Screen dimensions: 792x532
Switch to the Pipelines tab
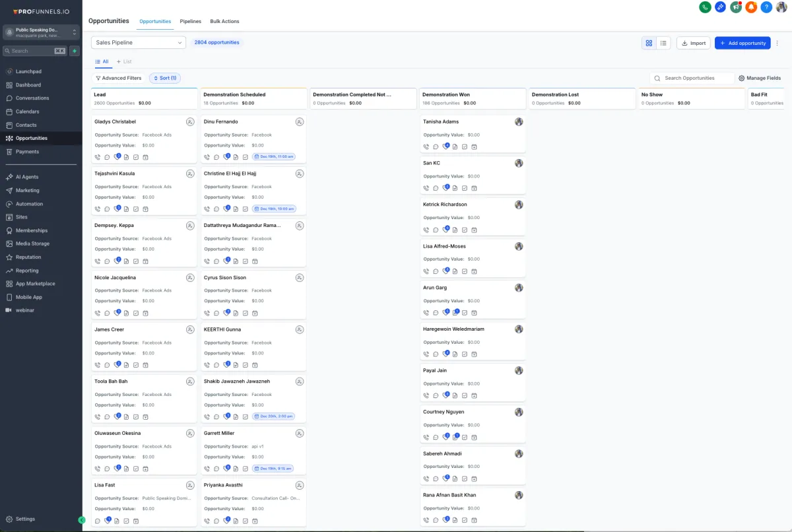point(191,21)
